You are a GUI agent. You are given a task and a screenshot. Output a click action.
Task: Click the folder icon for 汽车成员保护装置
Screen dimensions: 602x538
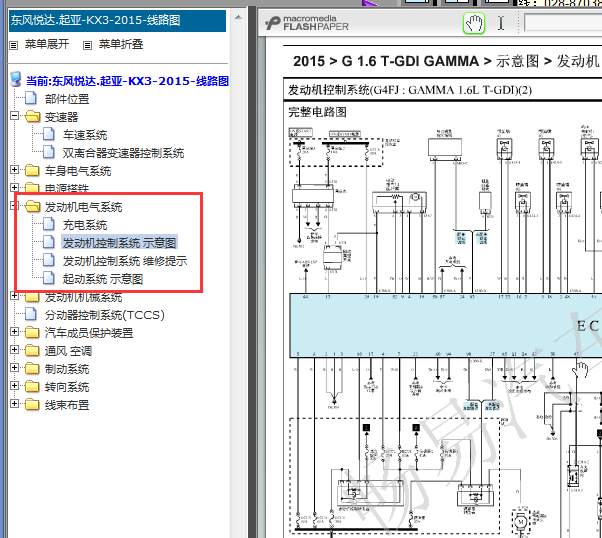click(33, 332)
